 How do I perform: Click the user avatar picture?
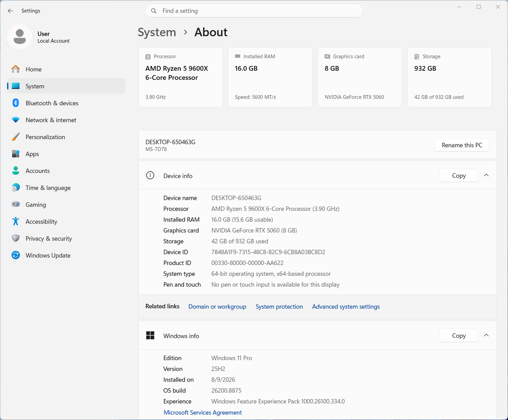pos(20,37)
